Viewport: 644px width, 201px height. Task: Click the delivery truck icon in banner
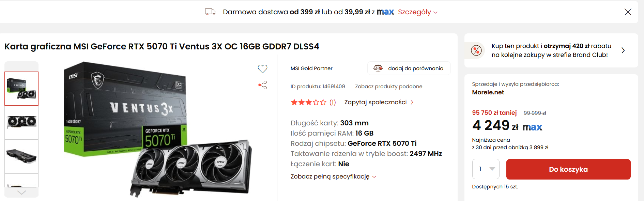pyautogui.click(x=210, y=12)
